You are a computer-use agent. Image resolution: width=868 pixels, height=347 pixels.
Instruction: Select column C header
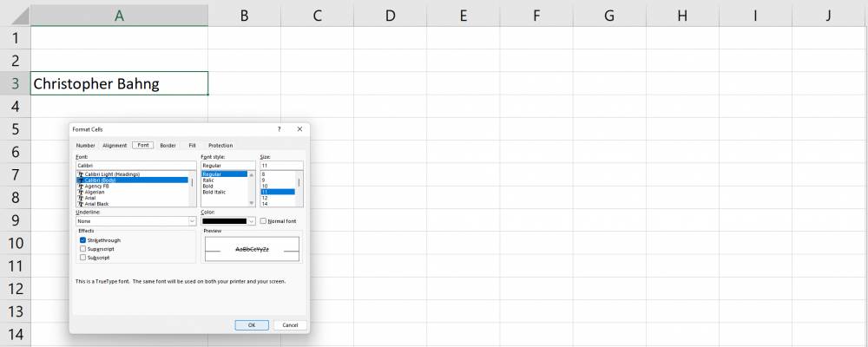pos(317,16)
